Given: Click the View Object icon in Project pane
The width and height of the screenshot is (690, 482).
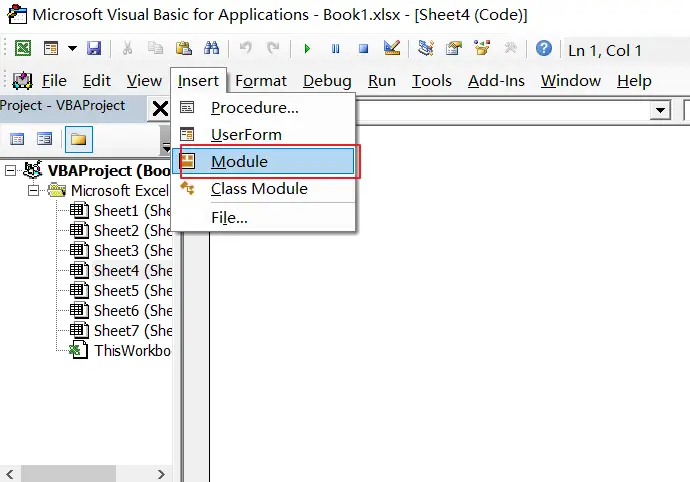Looking at the screenshot, I should (x=44, y=140).
